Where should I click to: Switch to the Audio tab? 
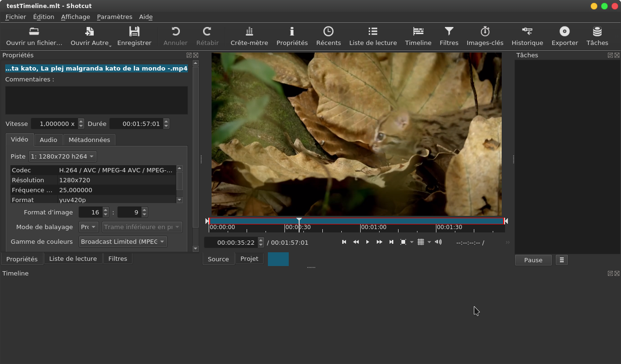(x=48, y=140)
